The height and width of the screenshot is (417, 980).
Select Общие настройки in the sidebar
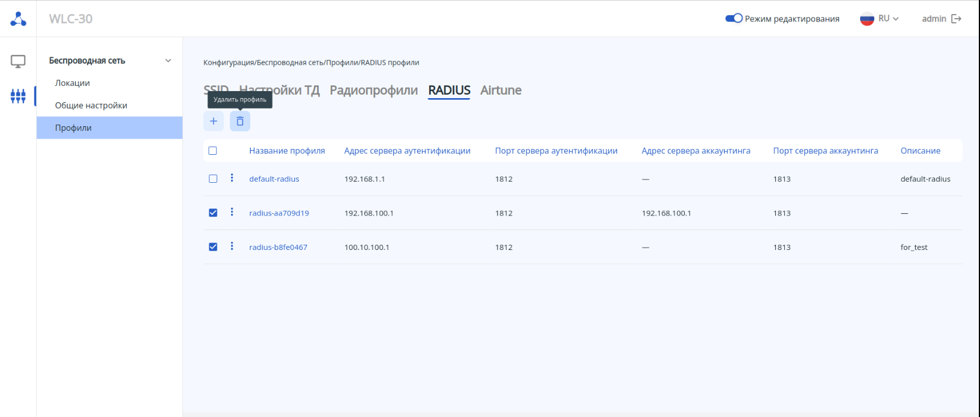tap(91, 106)
